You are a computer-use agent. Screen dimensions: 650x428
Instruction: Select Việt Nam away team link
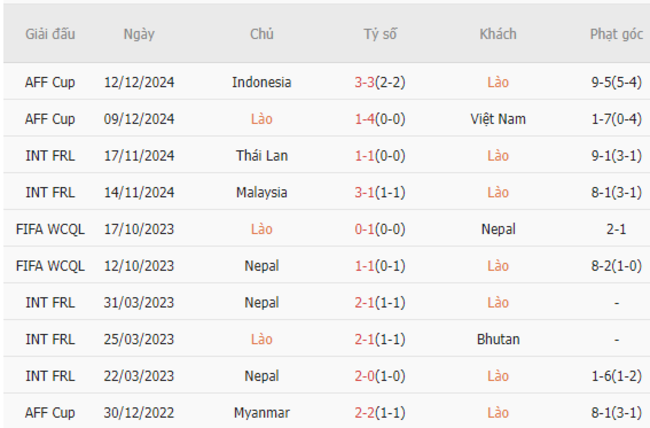click(498, 119)
